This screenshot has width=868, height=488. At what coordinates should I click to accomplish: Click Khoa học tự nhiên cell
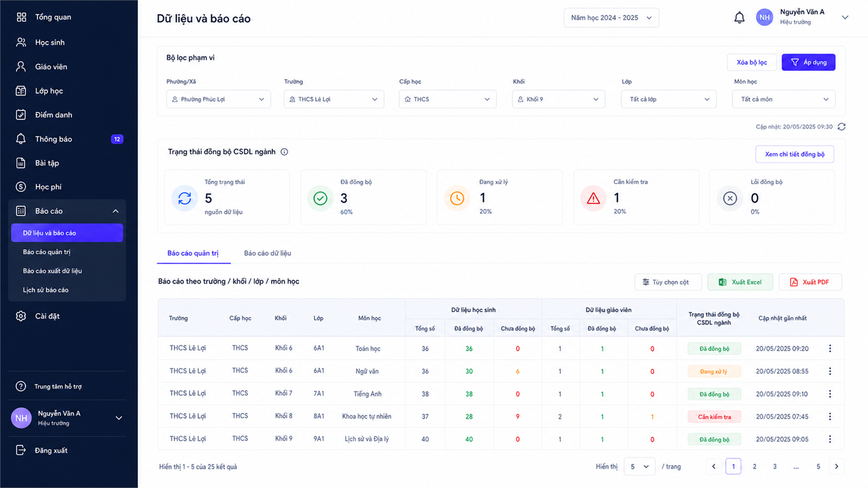point(367,416)
